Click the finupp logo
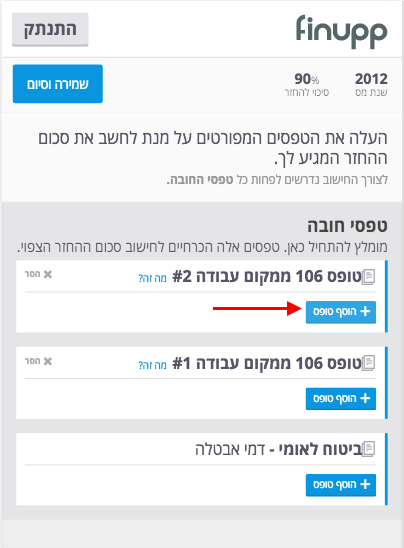The image size is (404, 548). (341, 31)
